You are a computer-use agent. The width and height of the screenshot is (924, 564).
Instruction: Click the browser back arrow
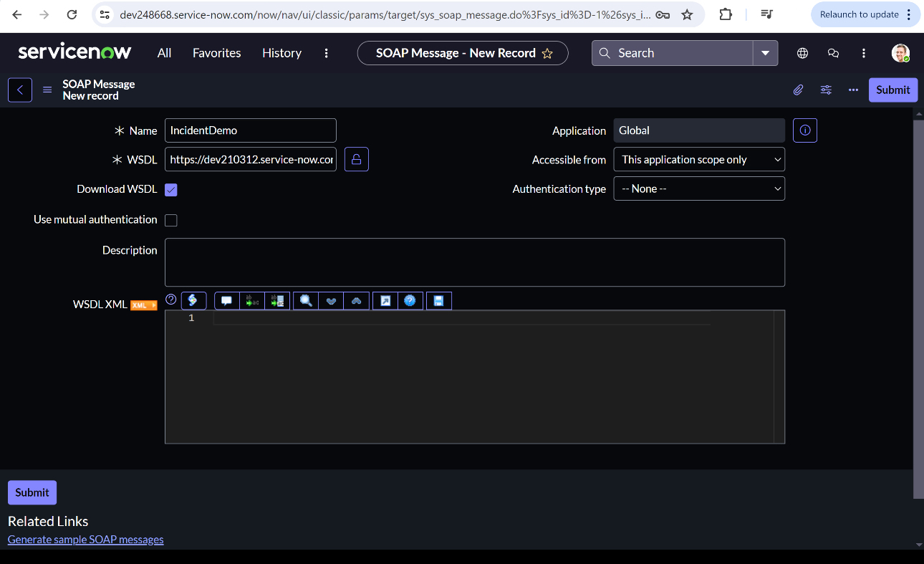click(x=17, y=14)
